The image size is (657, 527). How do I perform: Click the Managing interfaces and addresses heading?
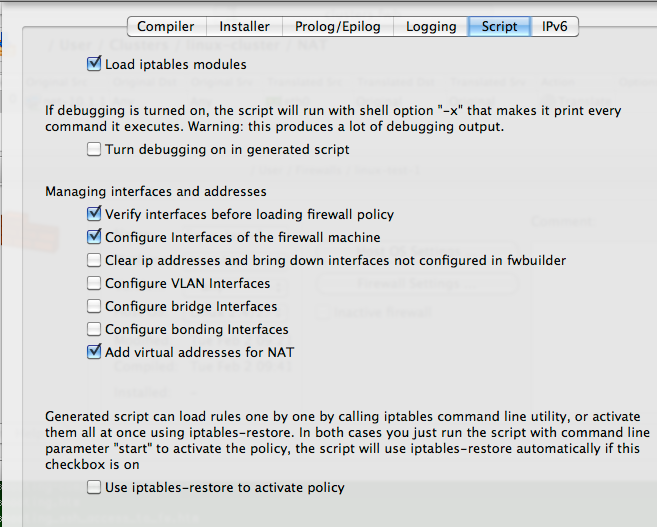point(155,191)
